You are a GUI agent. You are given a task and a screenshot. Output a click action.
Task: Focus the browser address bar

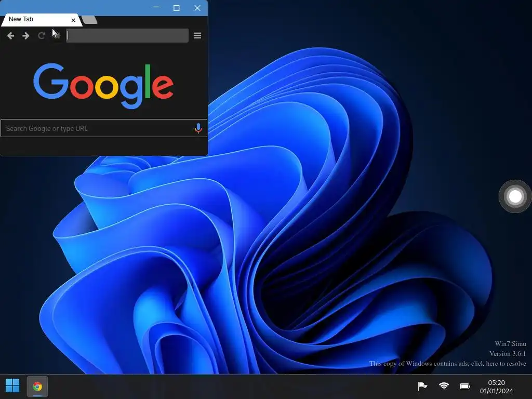[127, 36]
